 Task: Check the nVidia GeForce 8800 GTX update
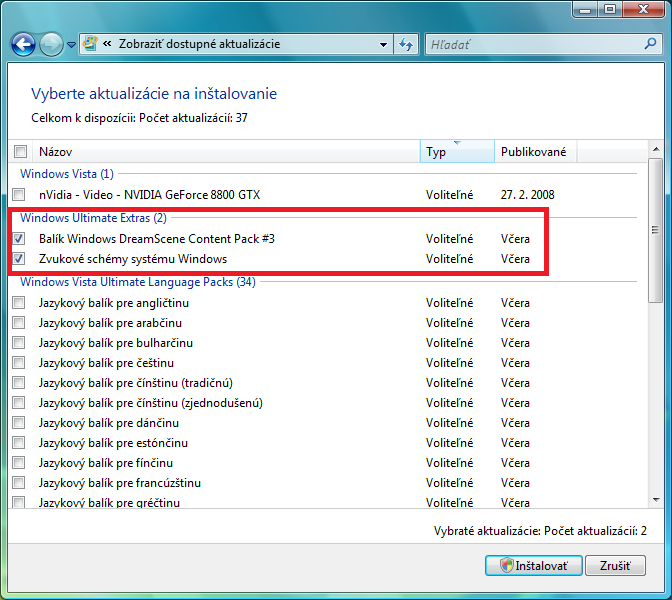[19, 195]
